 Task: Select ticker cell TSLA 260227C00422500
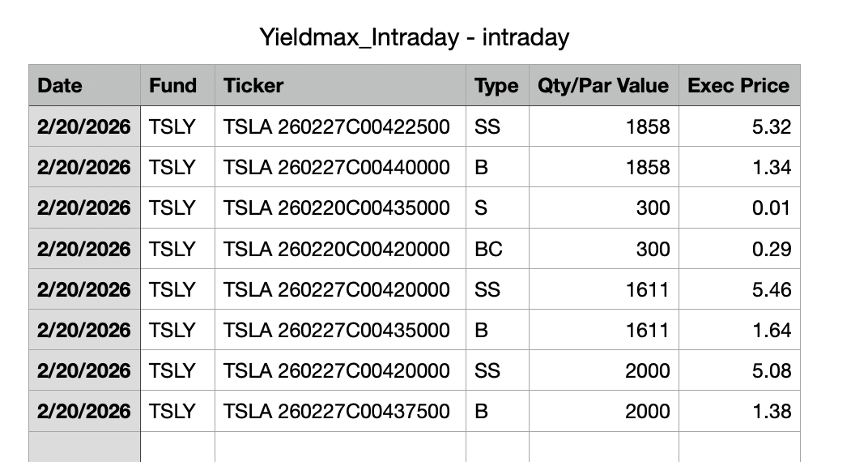(340, 126)
